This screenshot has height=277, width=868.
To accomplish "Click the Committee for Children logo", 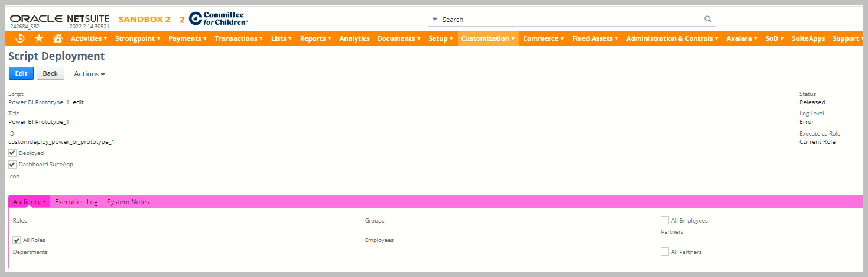I will tap(219, 19).
